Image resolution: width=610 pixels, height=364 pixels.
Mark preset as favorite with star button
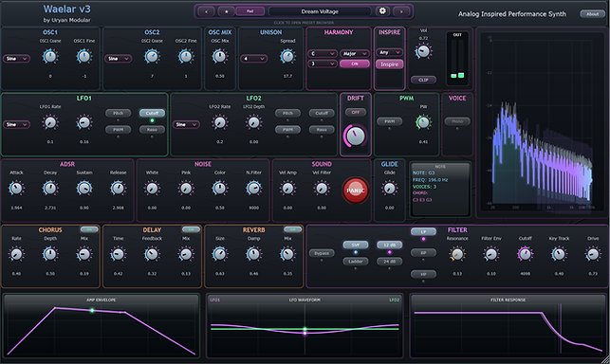[x=226, y=11]
